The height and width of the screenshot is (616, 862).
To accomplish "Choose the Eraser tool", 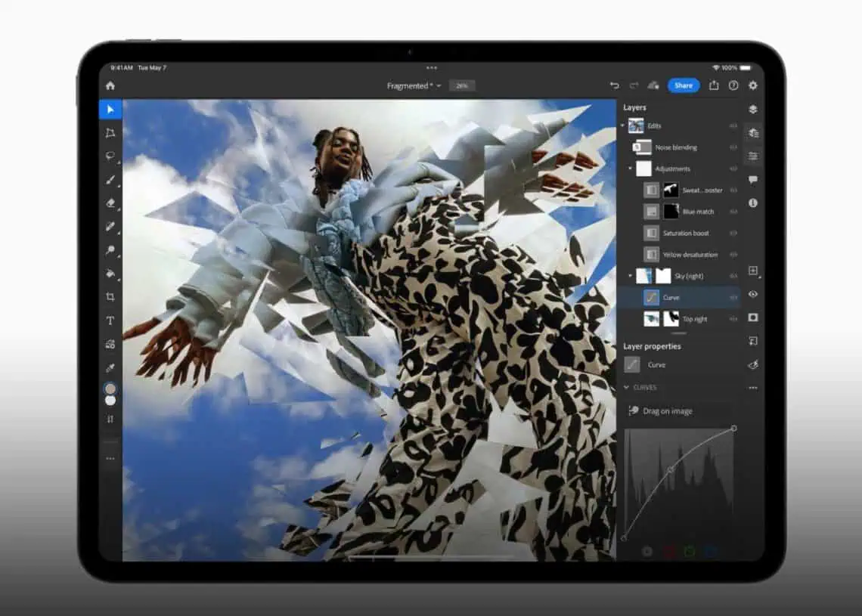I will [110, 203].
